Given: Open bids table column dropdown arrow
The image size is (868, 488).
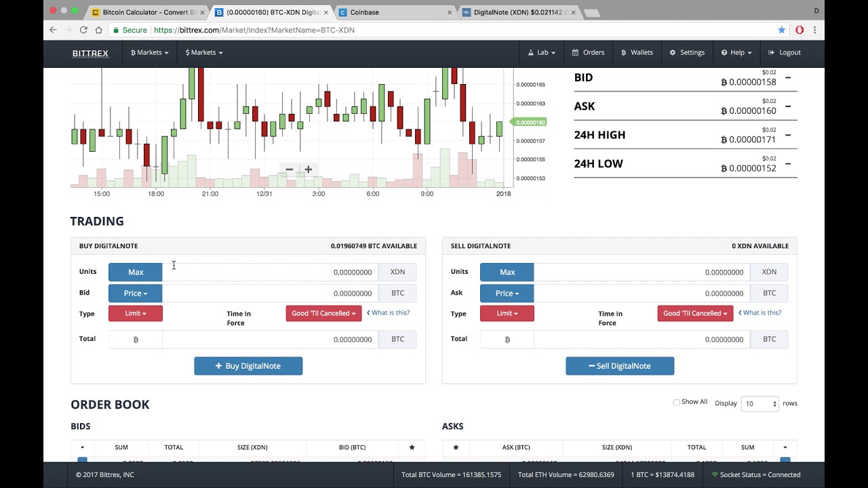Looking at the screenshot, I should point(83,447).
